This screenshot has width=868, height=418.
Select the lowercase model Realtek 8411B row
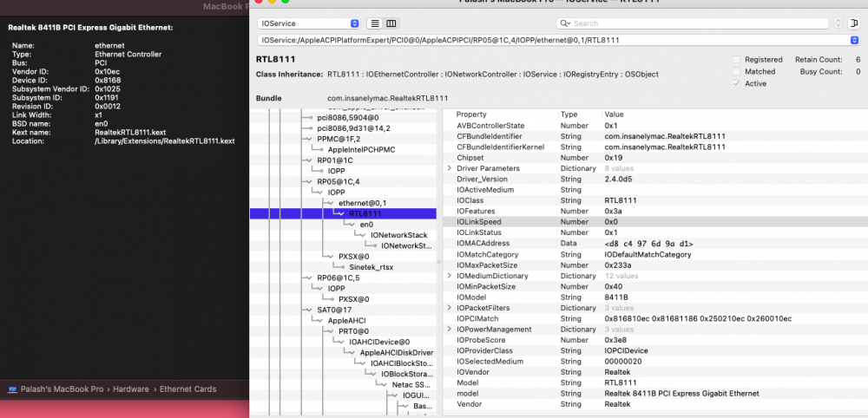655,394
